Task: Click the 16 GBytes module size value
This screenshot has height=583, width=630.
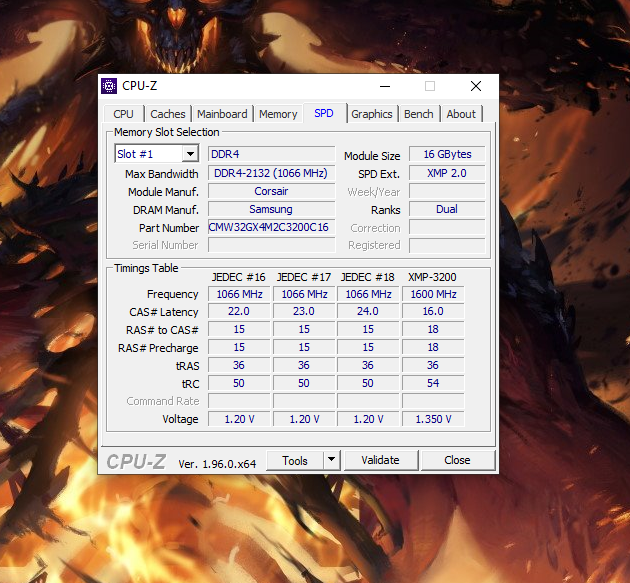Action: pos(447,154)
